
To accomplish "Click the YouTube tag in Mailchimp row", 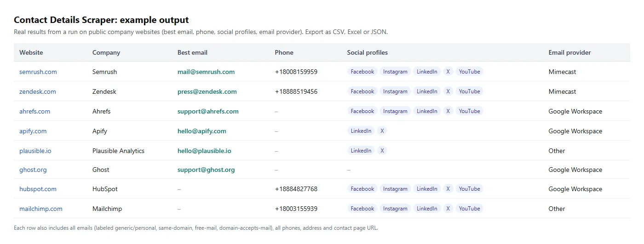I will point(469,209).
